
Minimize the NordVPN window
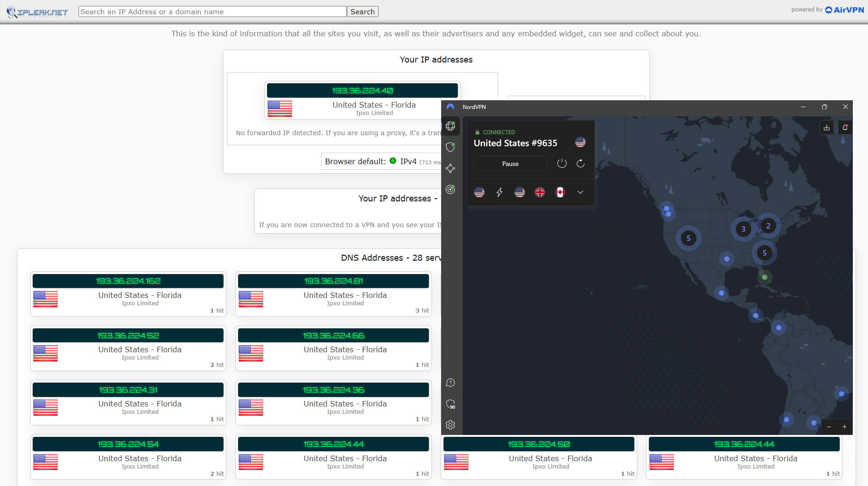(x=803, y=107)
